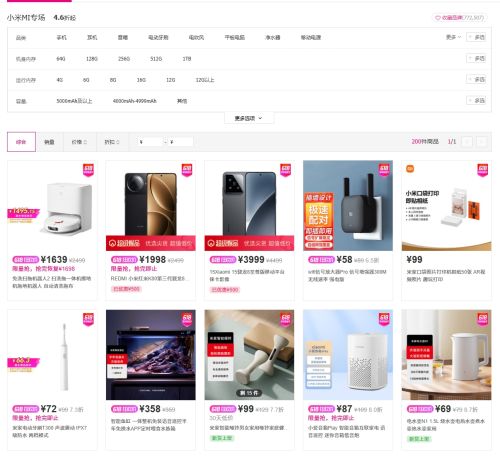
Task: Click the minimum price input field
Action: point(150,142)
